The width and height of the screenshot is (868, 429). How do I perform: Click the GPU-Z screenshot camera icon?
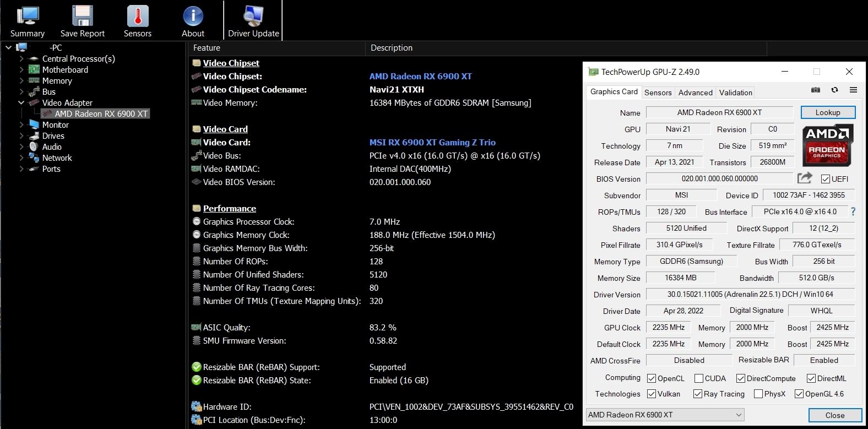coord(816,90)
